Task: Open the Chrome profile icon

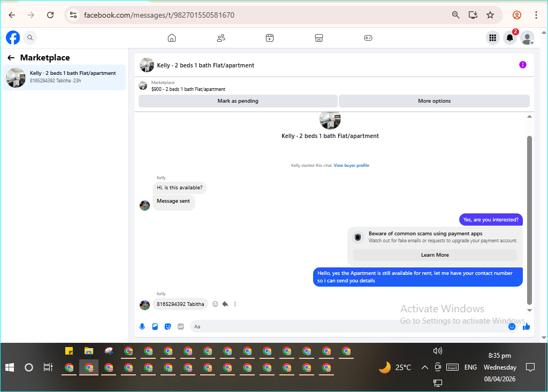Action: tap(517, 15)
